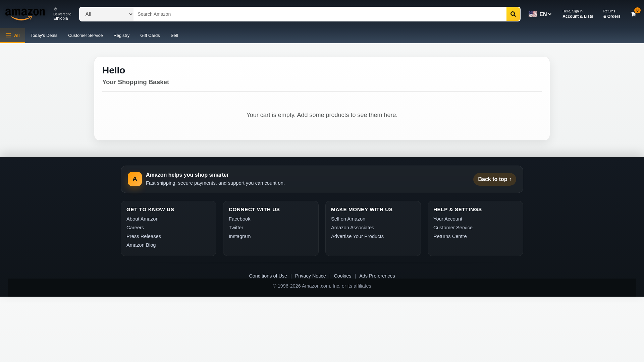Open the Privacy Notice link
644x362 pixels.
click(x=310, y=276)
